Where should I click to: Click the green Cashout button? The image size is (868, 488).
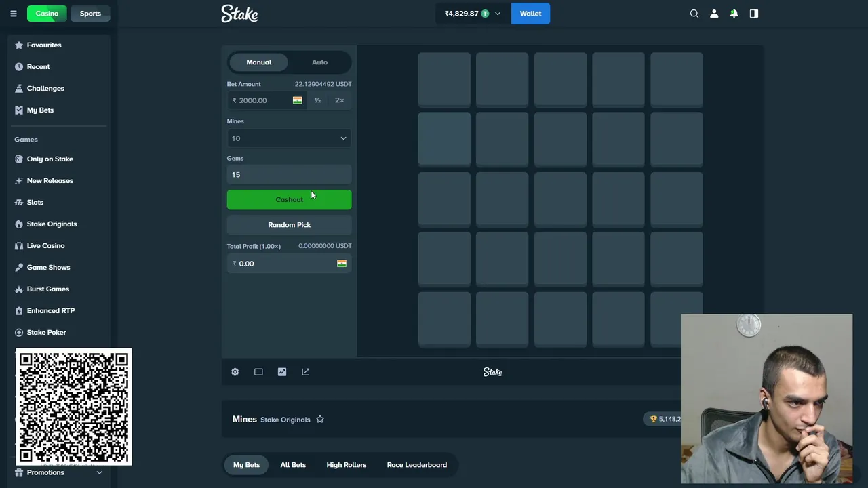click(x=289, y=199)
